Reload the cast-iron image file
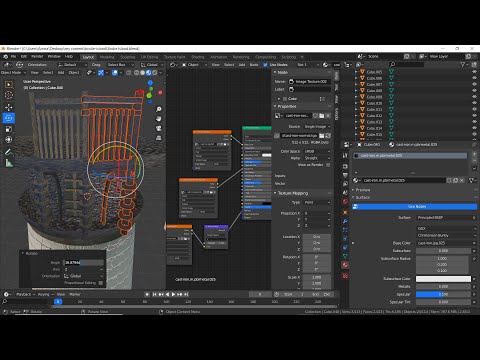Viewport: 480px width, 360px height. click(328, 136)
